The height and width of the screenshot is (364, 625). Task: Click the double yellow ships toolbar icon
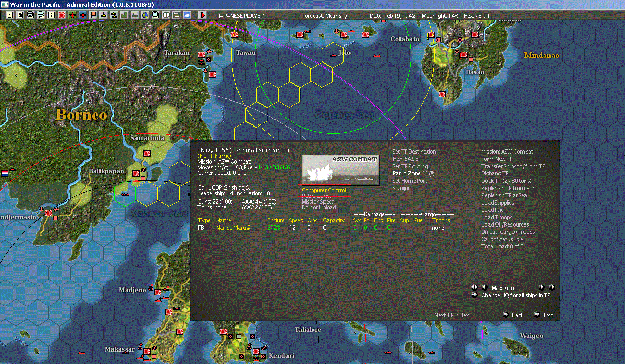click(114, 15)
